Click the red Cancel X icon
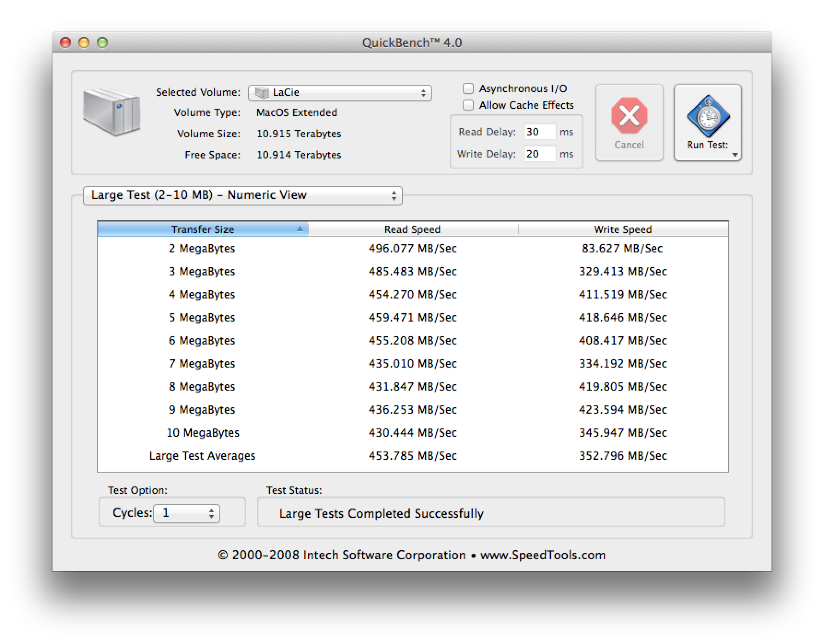Screen dimensions: 824x644 (x=629, y=115)
